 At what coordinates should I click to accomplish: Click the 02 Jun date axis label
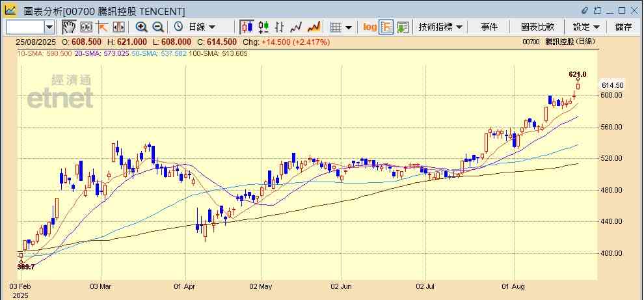coord(342,286)
